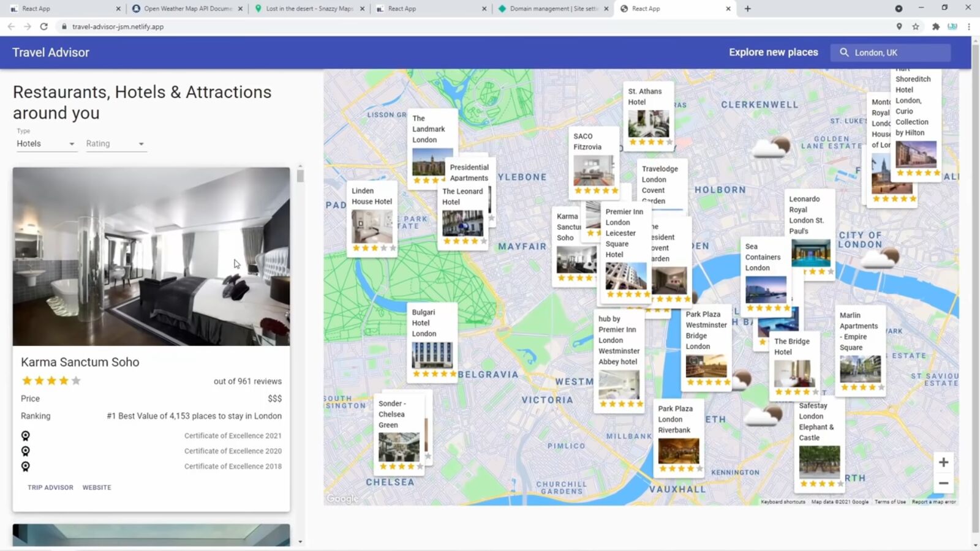Open the Rating dropdown
Viewport: 980px width, 551px height.
[x=115, y=143]
